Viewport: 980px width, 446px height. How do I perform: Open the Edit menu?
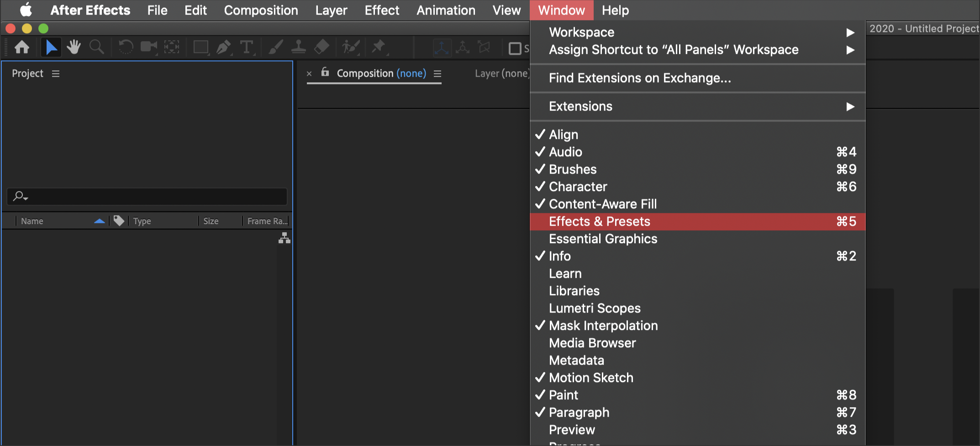pos(195,10)
